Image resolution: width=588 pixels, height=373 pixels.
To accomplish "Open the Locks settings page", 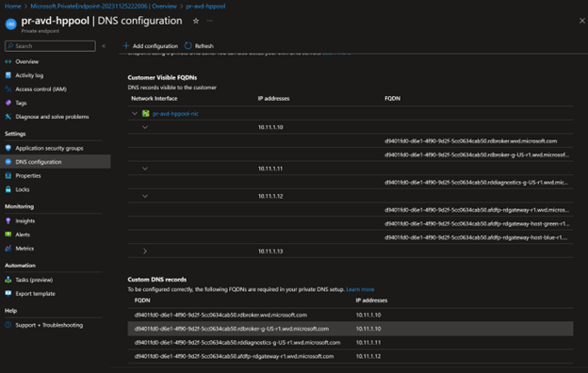I will 22,189.
